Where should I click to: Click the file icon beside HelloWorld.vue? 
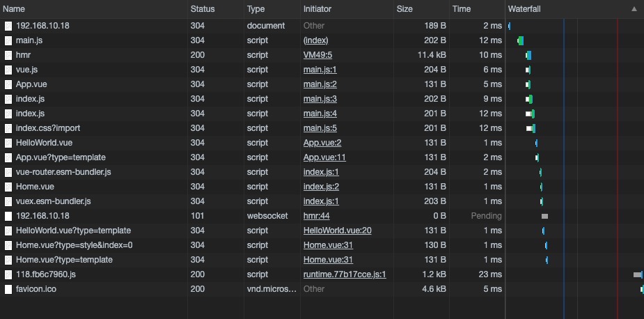coord(8,143)
